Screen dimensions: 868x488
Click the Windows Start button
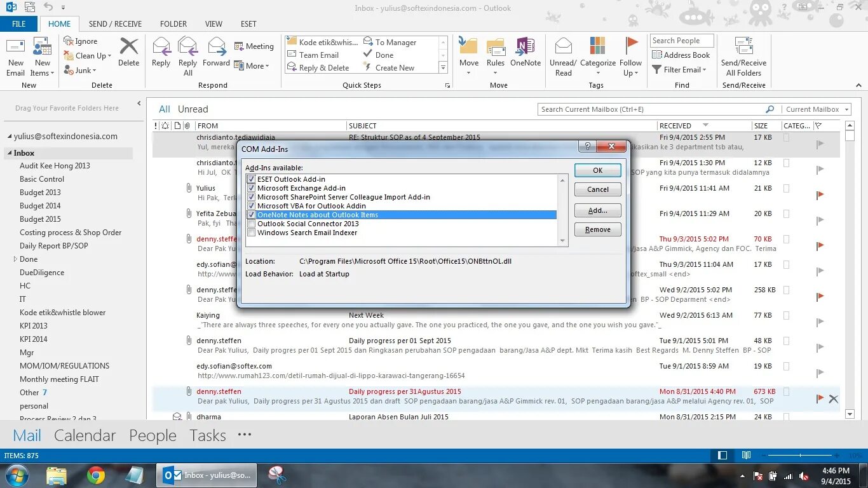click(x=16, y=475)
